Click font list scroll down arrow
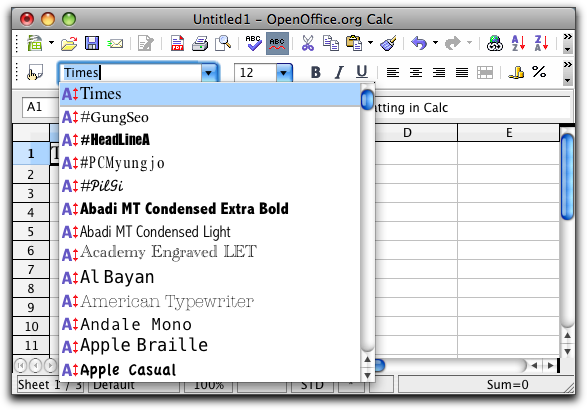 pyautogui.click(x=367, y=375)
